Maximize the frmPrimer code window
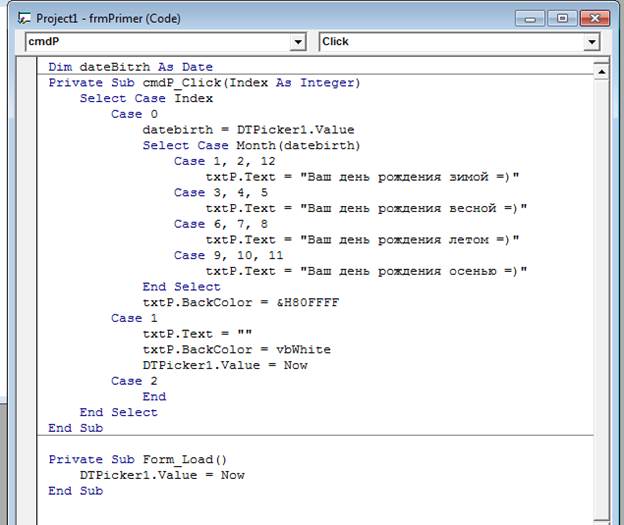624x525 pixels. [562, 18]
